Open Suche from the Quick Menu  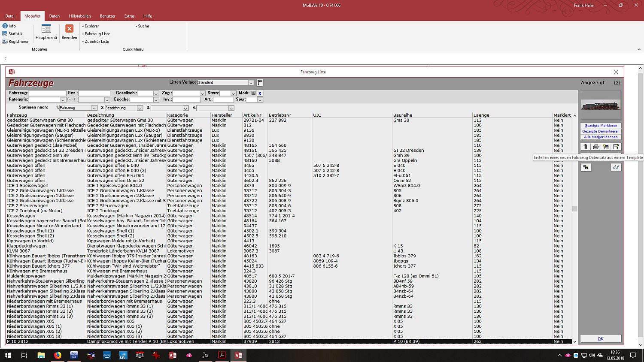(143, 26)
